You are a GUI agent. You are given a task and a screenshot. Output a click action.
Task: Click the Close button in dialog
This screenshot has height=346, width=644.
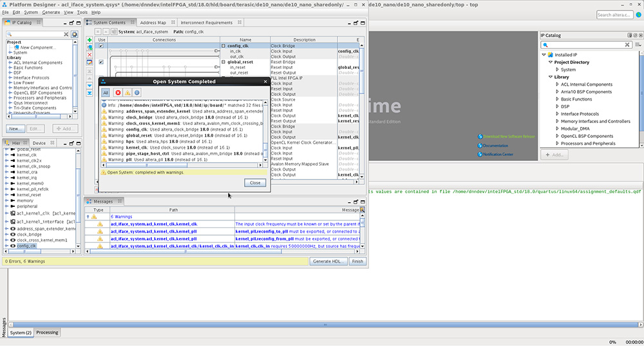pos(255,183)
